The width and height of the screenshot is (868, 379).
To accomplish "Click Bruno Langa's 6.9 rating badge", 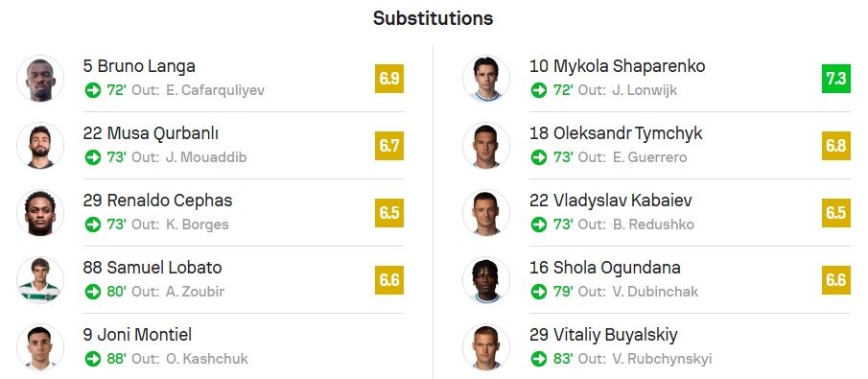I will tap(389, 79).
